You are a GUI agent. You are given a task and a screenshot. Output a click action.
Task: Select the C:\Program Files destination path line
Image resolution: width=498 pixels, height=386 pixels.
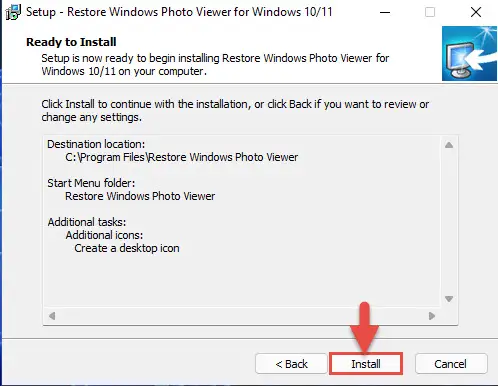pos(182,157)
